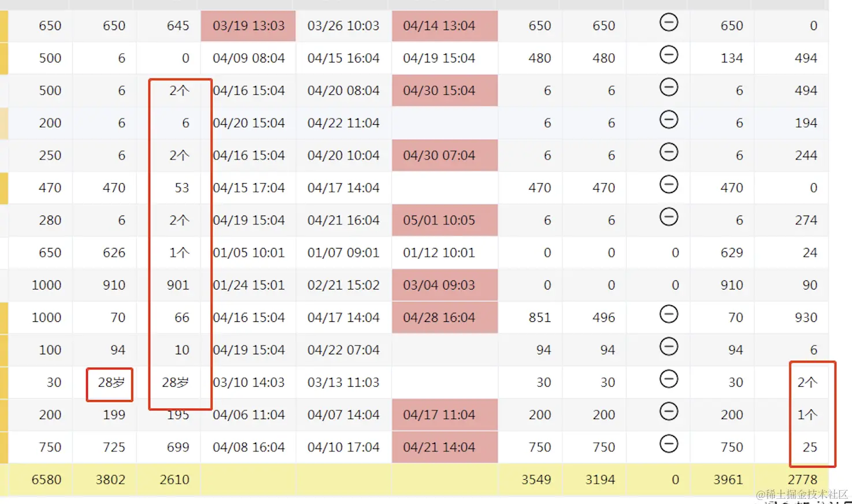Click the 04/15 17:04 date cell
Screen dimensions: 852x504
pyautogui.click(x=249, y=188)
